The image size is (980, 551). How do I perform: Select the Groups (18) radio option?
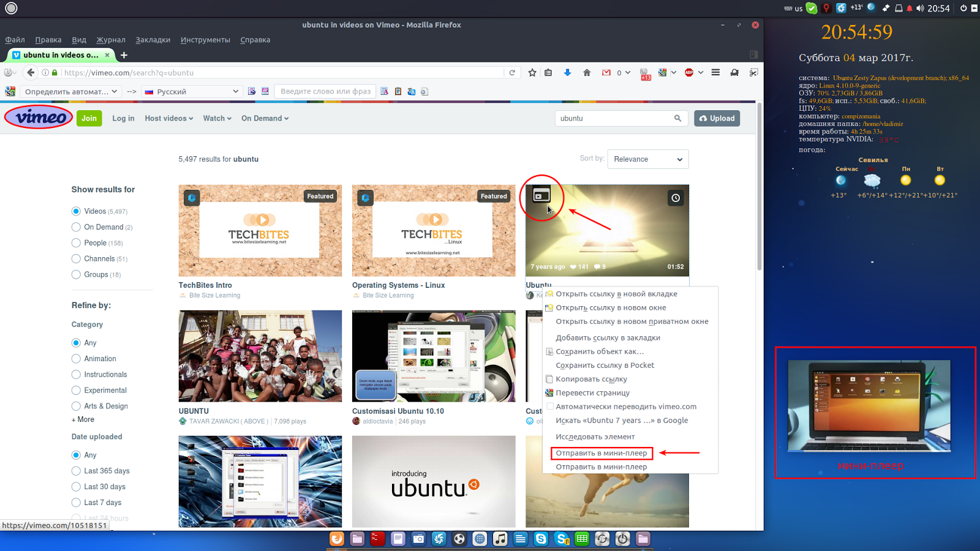click(76, 275)
